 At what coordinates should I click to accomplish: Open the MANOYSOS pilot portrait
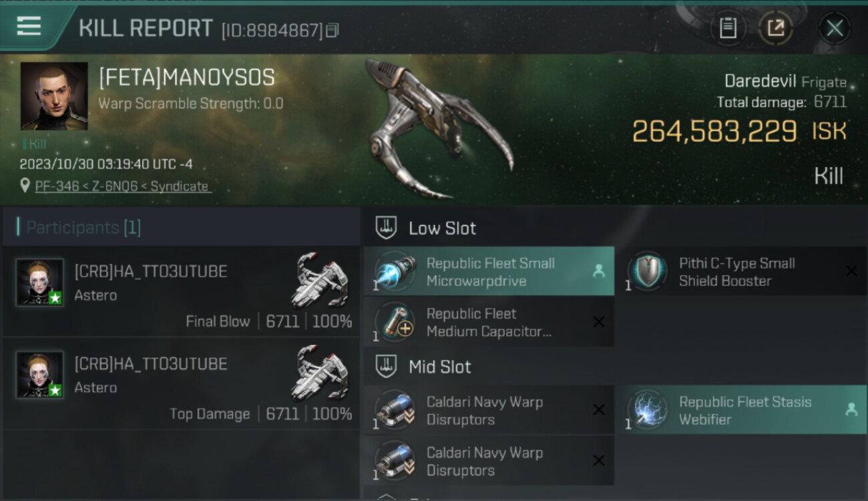(x=54, y=96)
